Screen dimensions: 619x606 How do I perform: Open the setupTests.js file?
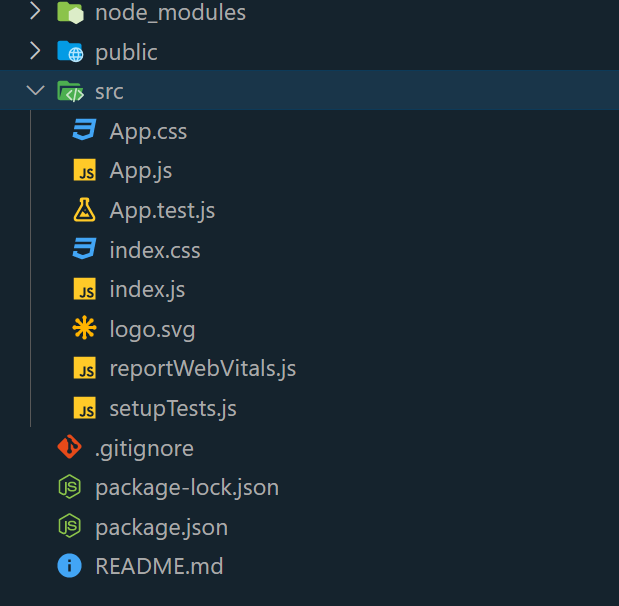pos(173,408)
